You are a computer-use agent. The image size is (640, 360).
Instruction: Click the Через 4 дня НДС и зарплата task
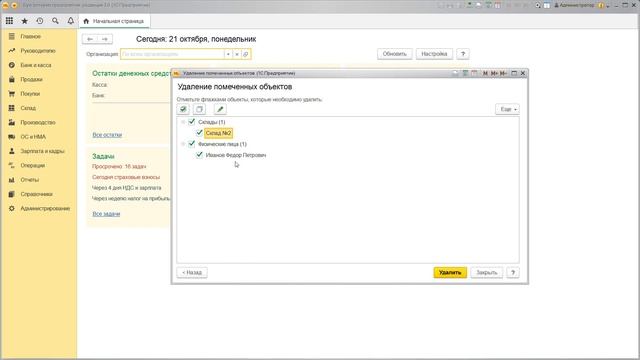(x=127, y=188)
